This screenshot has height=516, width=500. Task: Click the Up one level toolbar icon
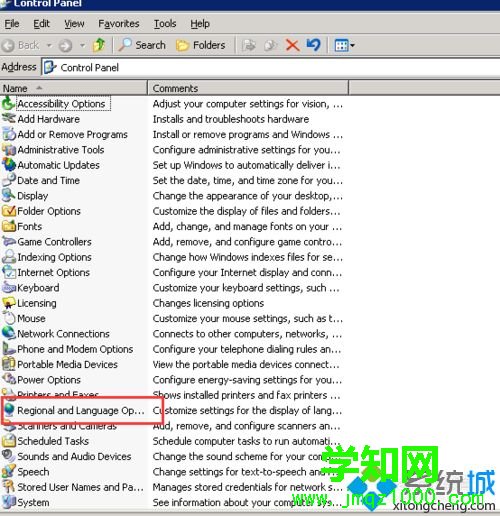coord(99,45)
